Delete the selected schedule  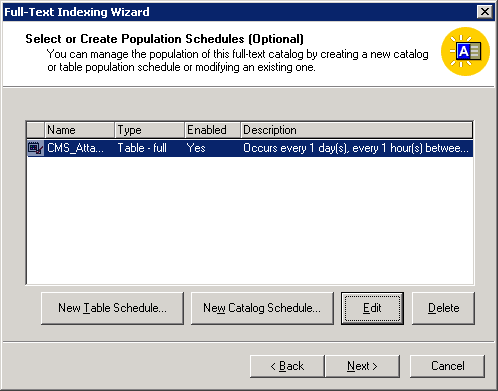(443, 308)
